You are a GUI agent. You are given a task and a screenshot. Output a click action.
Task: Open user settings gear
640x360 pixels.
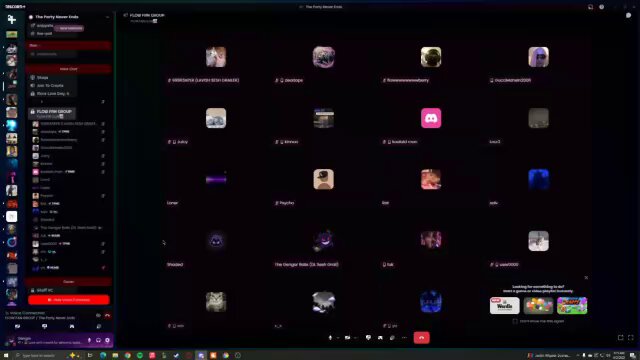[107, 340]
